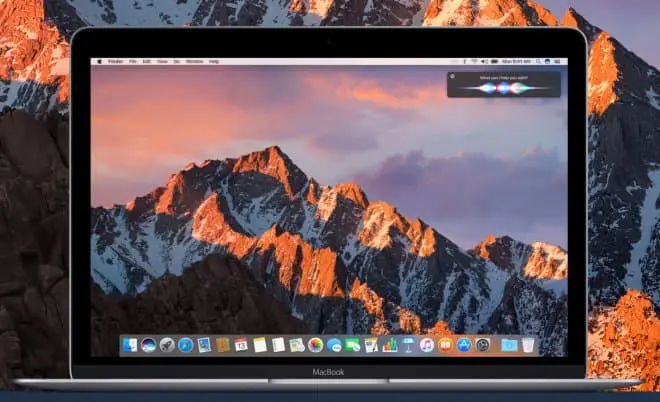The width and height of the screenshot is (660, 402).
Task: Open Mail stamp icon in dock
Action: [204, 345]
